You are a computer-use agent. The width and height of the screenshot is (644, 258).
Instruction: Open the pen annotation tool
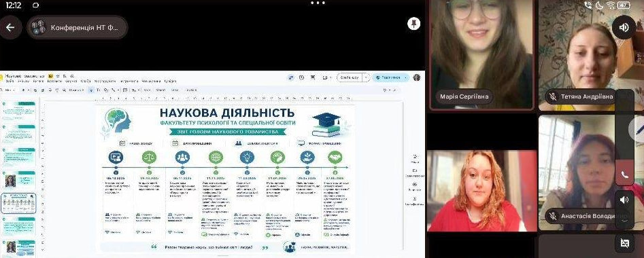(x=637, y=130)
